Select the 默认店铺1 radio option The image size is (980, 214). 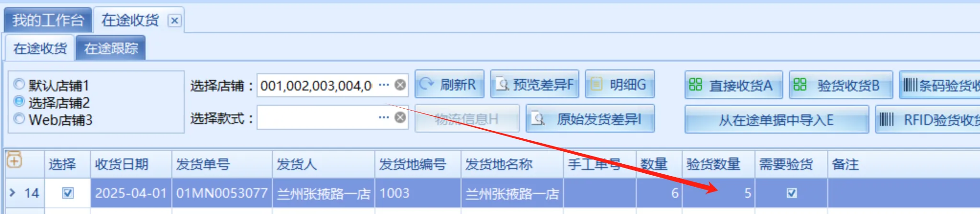click(19, 85)
